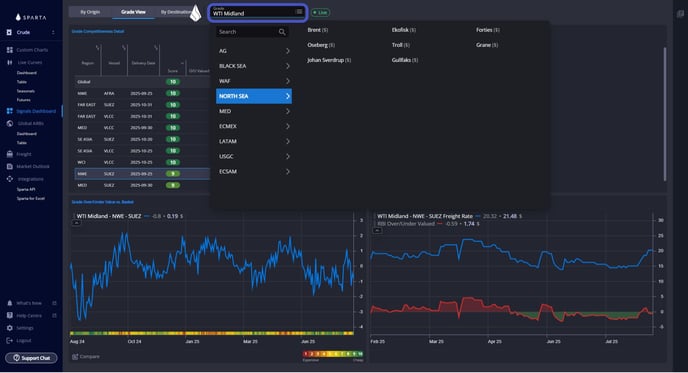Open Market Outlook document icon
The width and height of the screenshot is (688, 373).
pyautogui.click(x=10, y=166)
